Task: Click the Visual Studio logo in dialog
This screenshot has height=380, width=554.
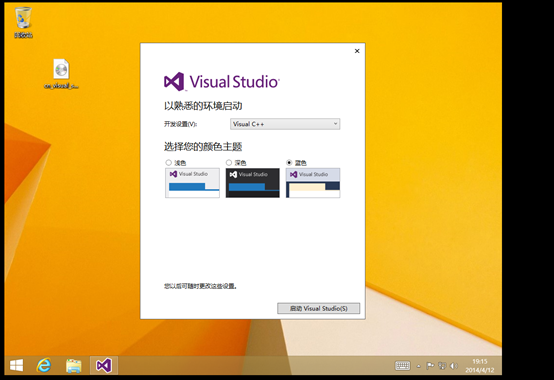Action: [222, 82]
